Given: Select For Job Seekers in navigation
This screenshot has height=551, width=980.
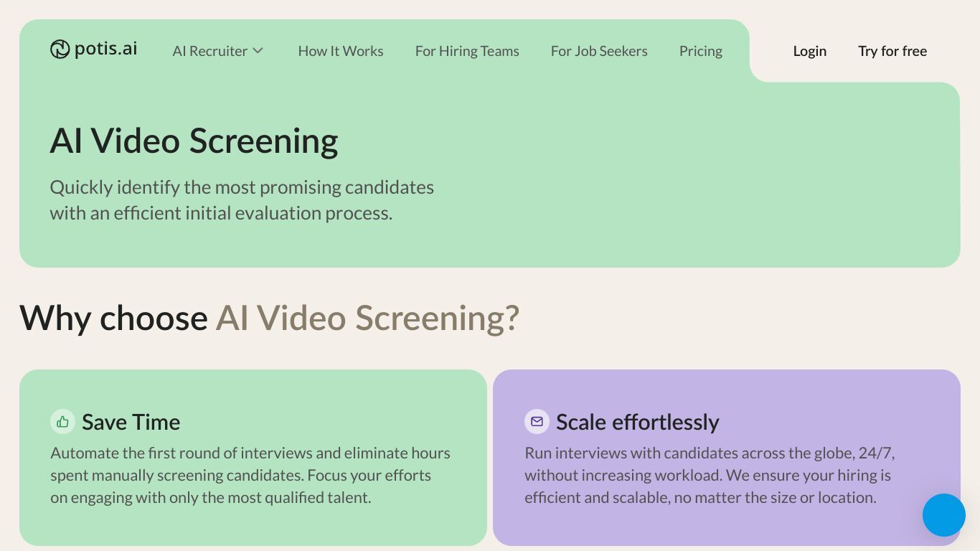Looking at the screenshot, I should tap(599, 51).
